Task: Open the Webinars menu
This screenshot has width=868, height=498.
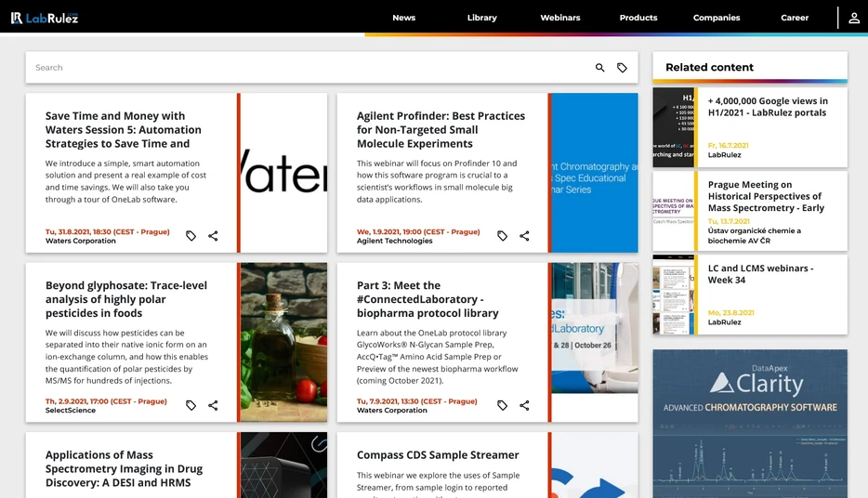Action: point(560,18)
